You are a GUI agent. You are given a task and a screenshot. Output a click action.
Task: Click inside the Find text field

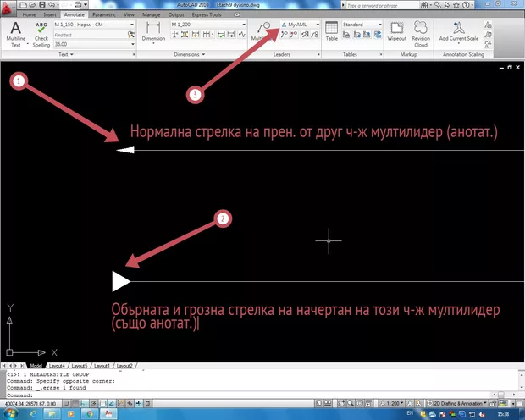coord(91,35)
